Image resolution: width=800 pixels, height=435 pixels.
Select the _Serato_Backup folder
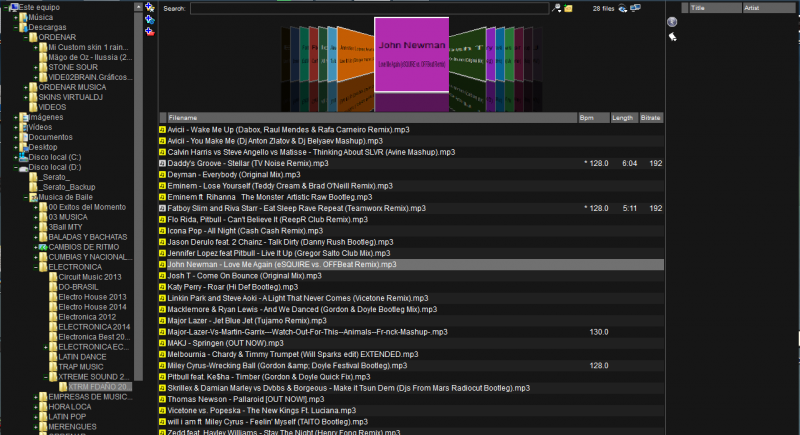coord(67,187)
